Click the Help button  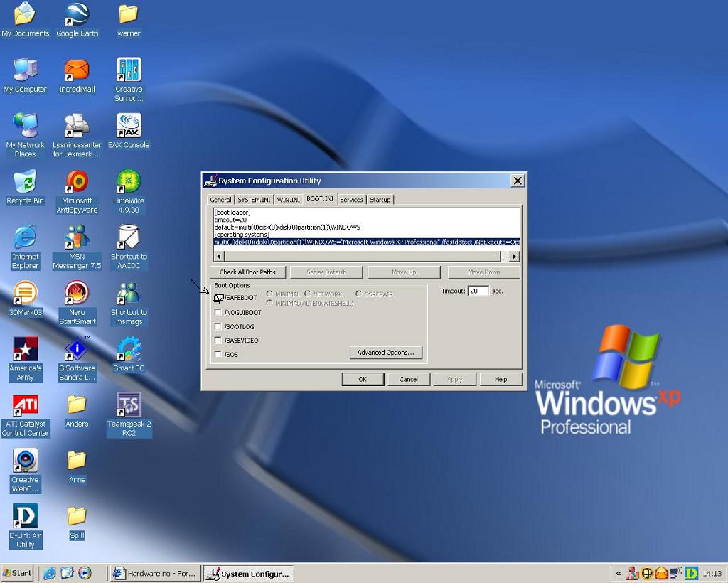[x=501, y=379]
